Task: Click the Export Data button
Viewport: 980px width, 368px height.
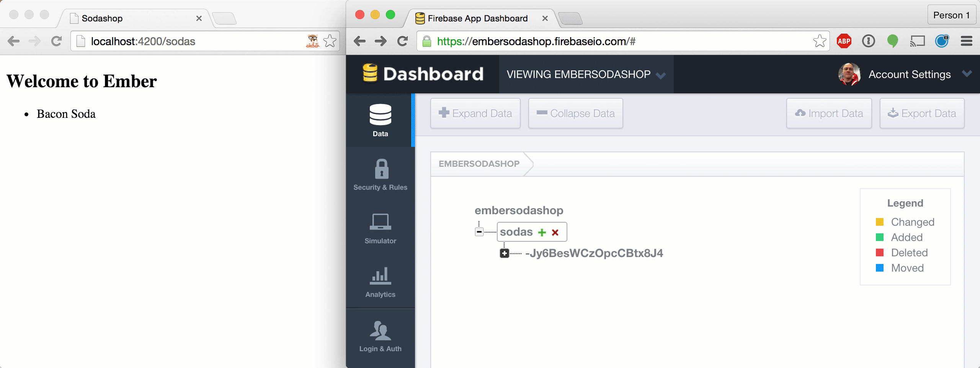Action: 922,113
